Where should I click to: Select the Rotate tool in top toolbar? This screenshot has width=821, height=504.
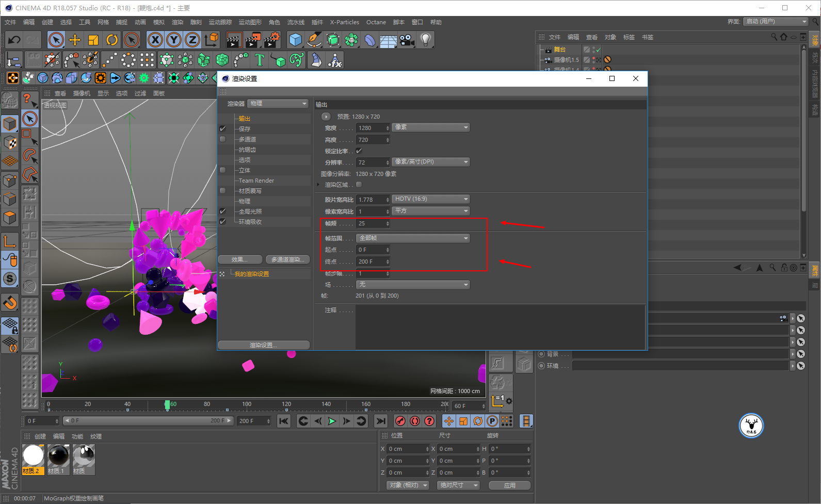pyautogui.click(x=112, y=40)
